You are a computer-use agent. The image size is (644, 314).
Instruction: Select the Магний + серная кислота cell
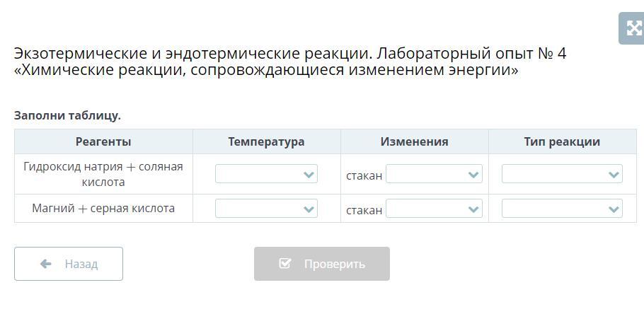click(x=103, y=209)
